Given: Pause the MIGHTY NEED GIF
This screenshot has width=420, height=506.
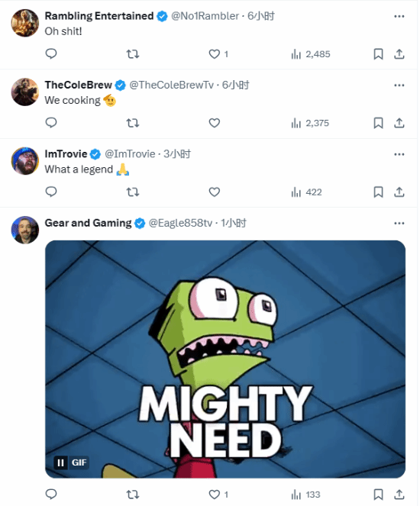Looking at the screenshot, I should click(60, 462).
